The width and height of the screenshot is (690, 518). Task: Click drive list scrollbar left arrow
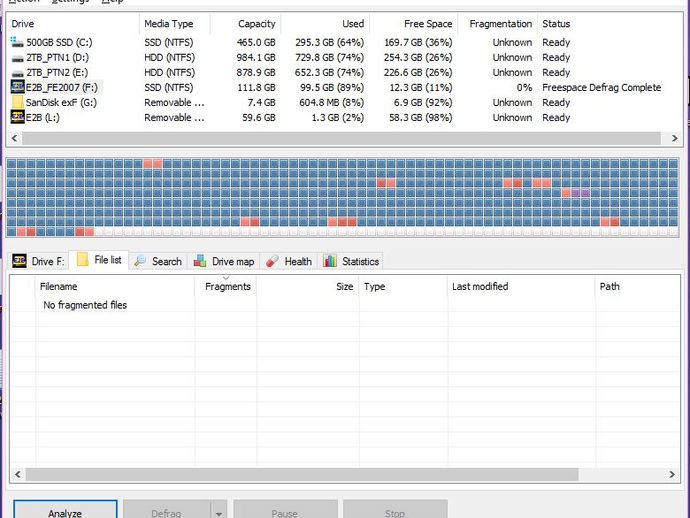15,138
